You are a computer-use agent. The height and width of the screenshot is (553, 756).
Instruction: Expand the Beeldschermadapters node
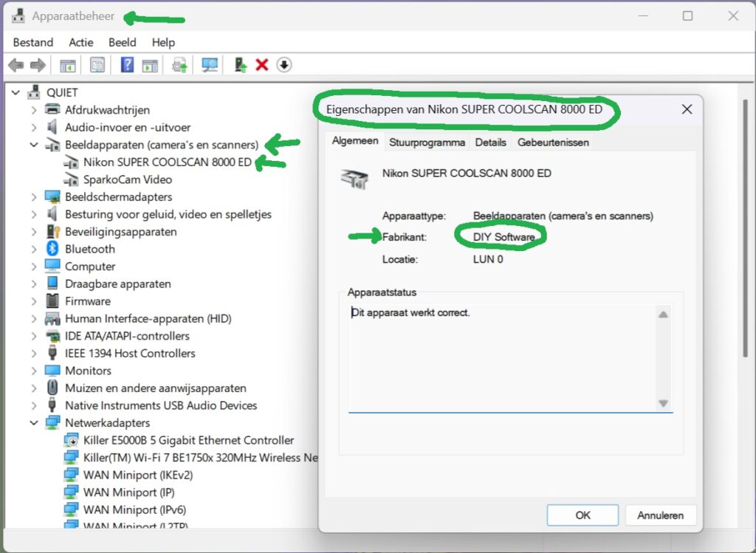coord(34,197)
